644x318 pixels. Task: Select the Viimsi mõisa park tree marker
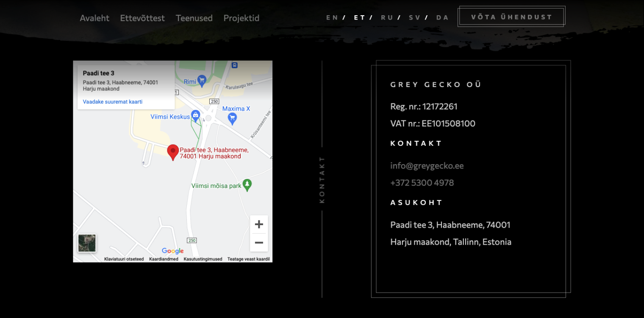click(x=247, y=185)
